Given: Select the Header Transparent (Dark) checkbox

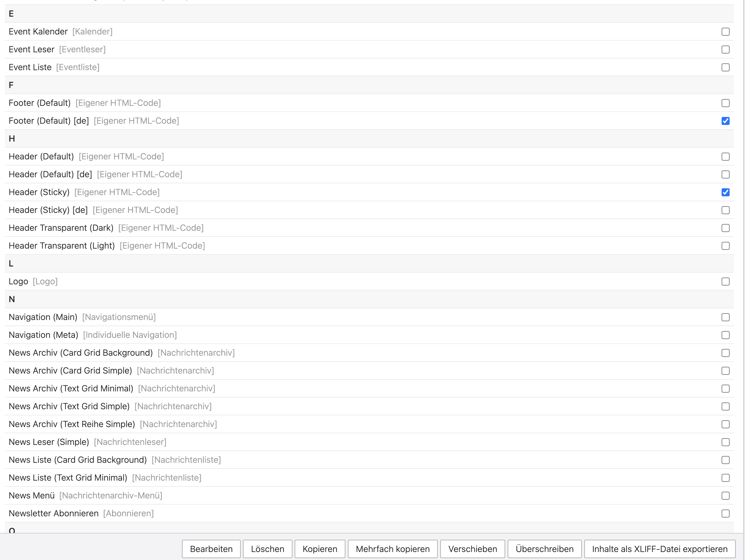Looking at the screenshot, I should coord(726,228).
